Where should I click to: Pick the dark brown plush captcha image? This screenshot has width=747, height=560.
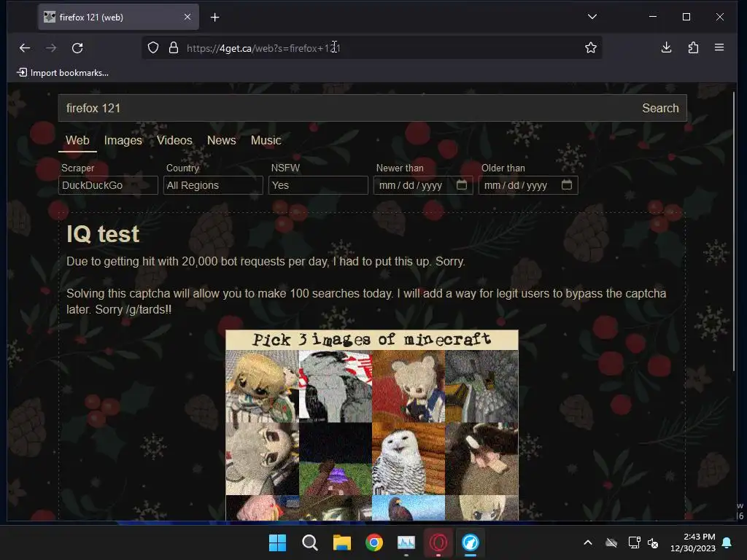point(481,459)
